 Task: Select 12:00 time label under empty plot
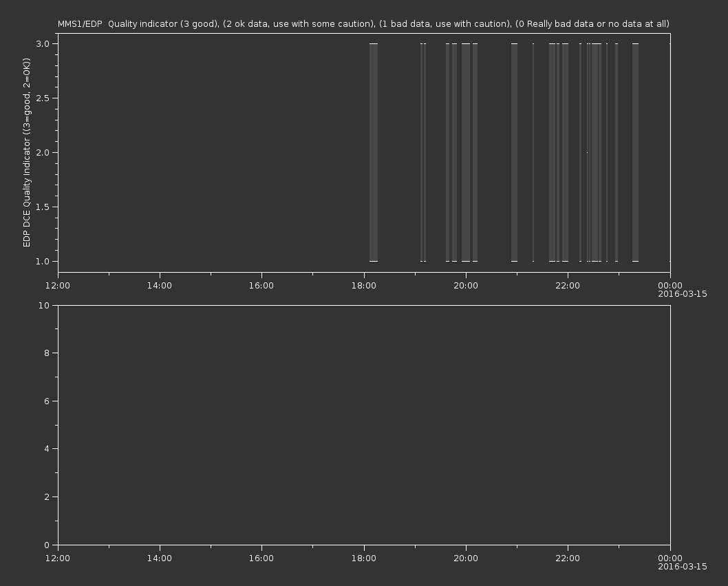[x=58, y=558]
